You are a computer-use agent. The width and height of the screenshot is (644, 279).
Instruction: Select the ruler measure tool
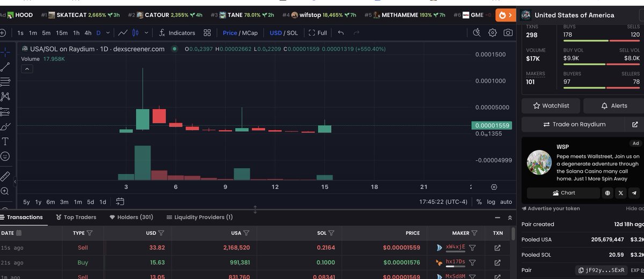[x=5, y=176]
